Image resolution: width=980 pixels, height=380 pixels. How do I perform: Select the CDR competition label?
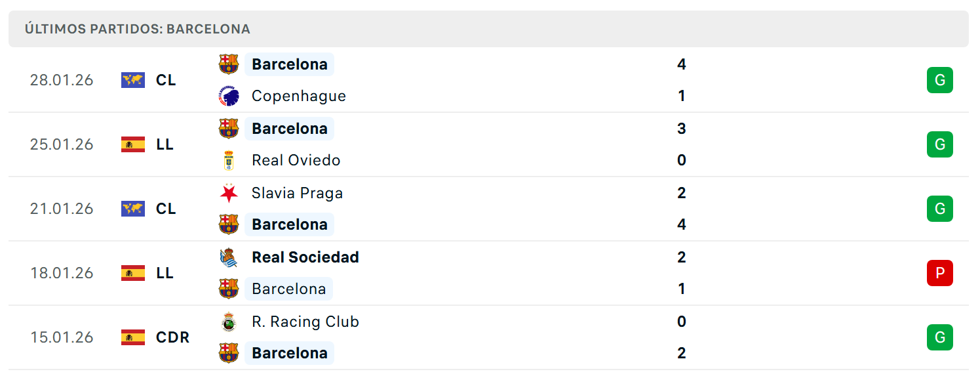point(173,337)
